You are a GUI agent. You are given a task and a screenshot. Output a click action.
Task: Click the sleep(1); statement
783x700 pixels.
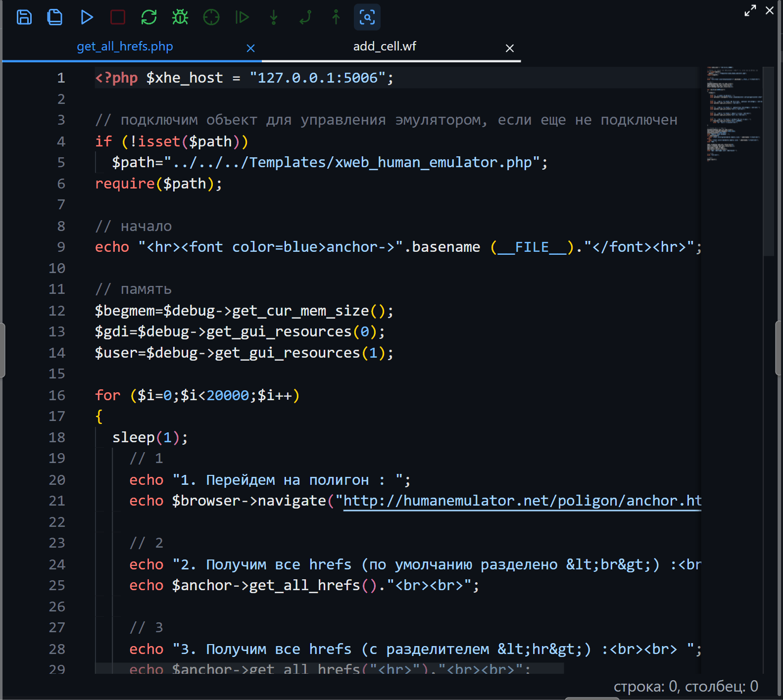pos(150,437)
